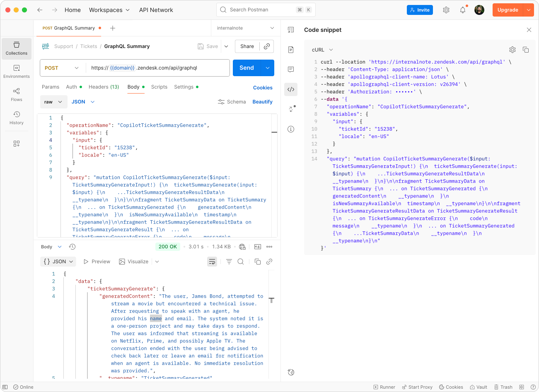Open the configure workspace sidebar grid icon
Image resolution: width=539 pixels, height=392 pixels.
tap(17, 144)
